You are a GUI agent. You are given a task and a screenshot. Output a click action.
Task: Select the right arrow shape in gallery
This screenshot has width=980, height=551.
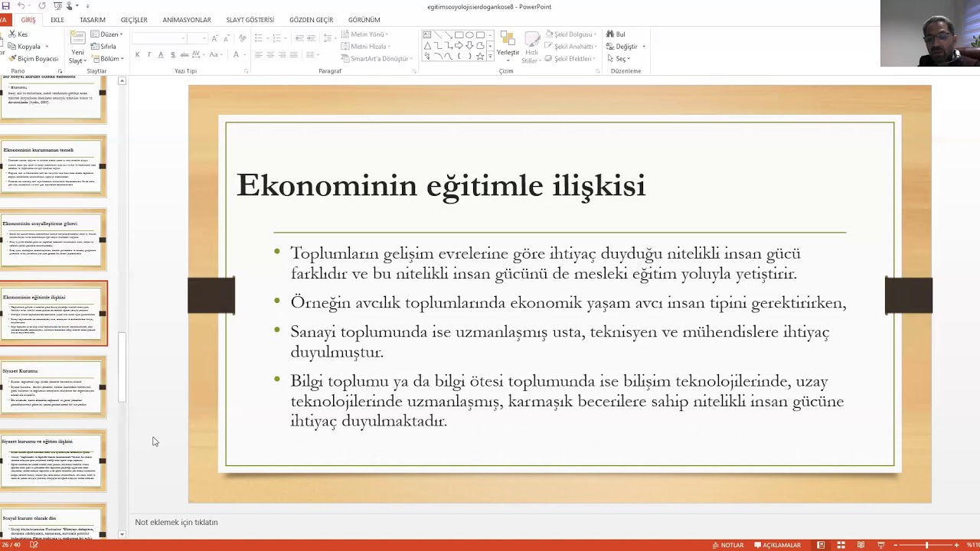[459, 46]
